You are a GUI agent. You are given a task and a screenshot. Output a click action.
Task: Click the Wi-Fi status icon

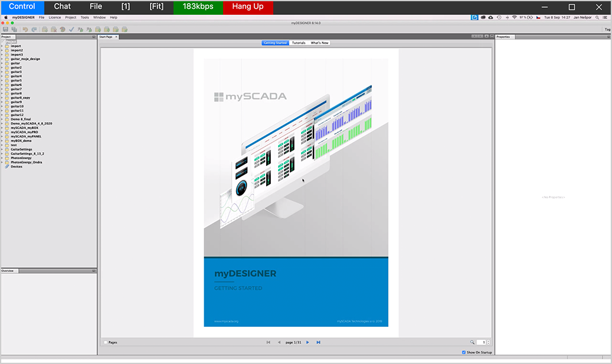pos(515,18)
